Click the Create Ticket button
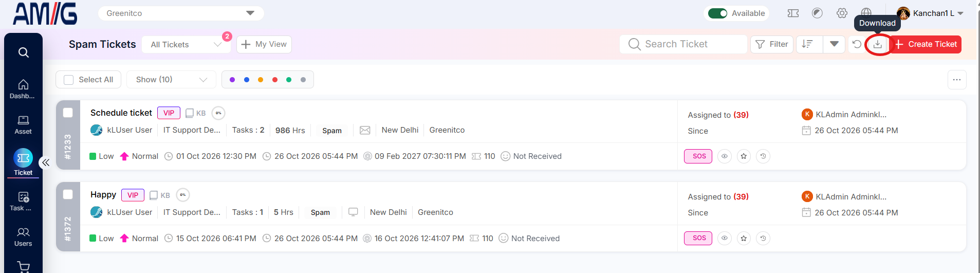Image resolution: width=980 pixels, height=273 pixels. (x=926, y=44)
